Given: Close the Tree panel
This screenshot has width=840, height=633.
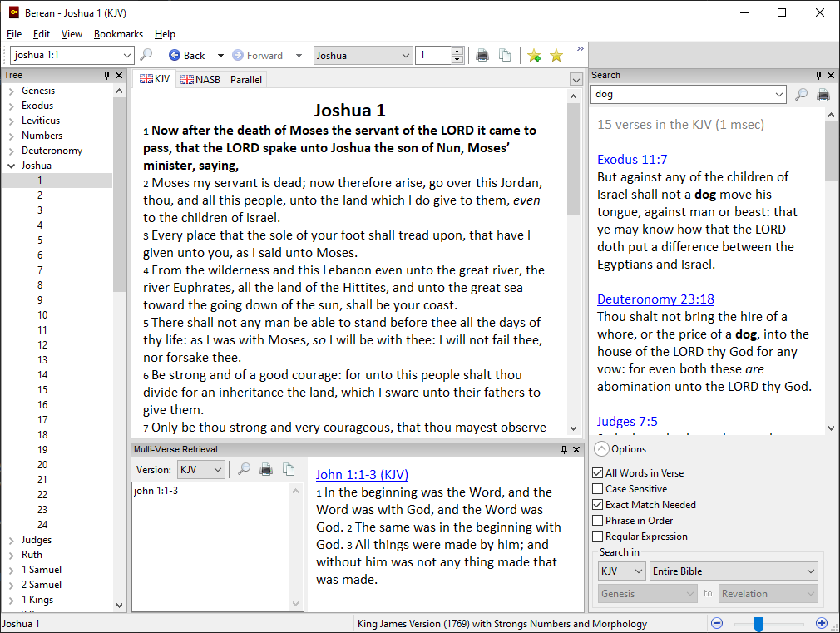Looking at the screenshot, I should pos(119,76).
